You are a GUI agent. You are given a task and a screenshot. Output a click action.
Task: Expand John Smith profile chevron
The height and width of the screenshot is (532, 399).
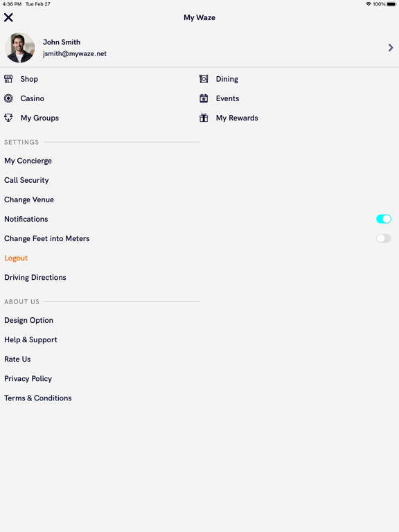pos(391,48)
